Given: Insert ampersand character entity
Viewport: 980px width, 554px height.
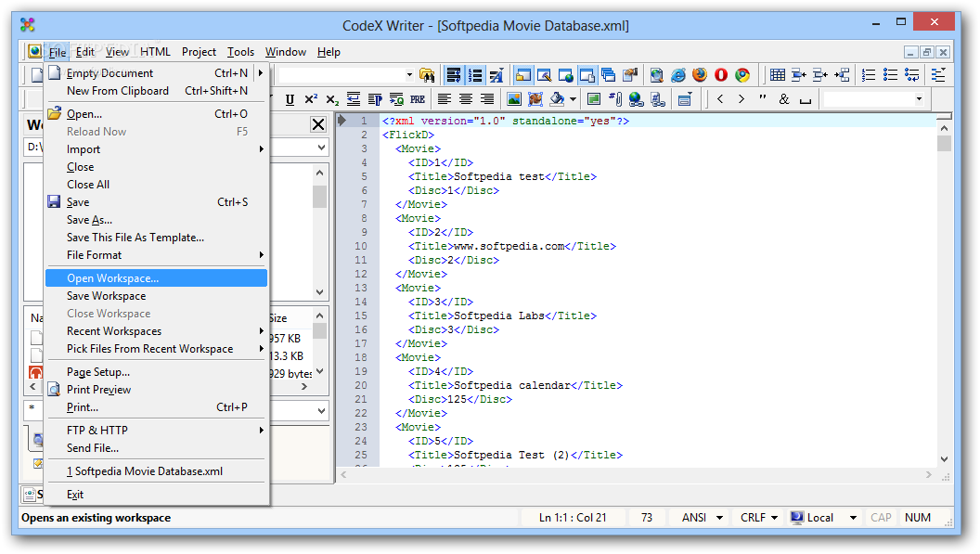Looking at the screenshot, I should coord(784,98).
